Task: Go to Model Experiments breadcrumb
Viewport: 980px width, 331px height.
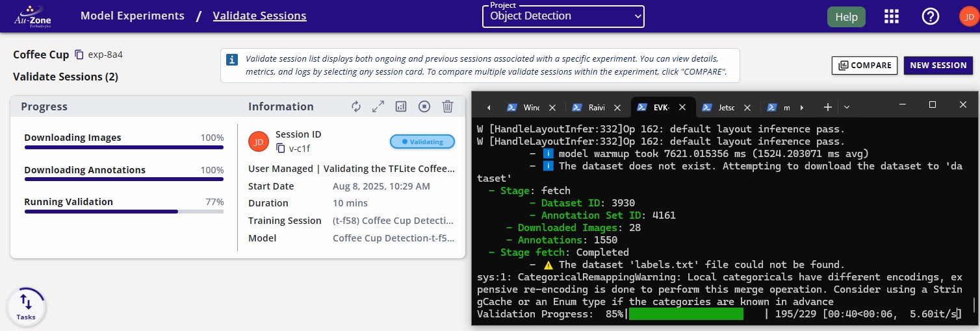Action: [133, 16]
